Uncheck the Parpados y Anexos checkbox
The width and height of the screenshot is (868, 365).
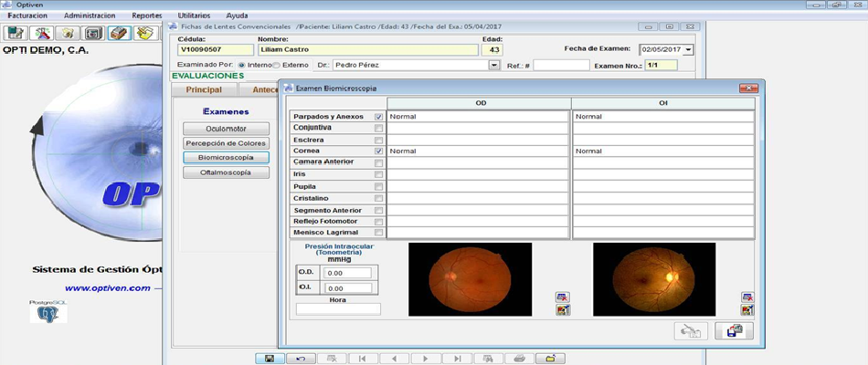[x=379, y=117]
